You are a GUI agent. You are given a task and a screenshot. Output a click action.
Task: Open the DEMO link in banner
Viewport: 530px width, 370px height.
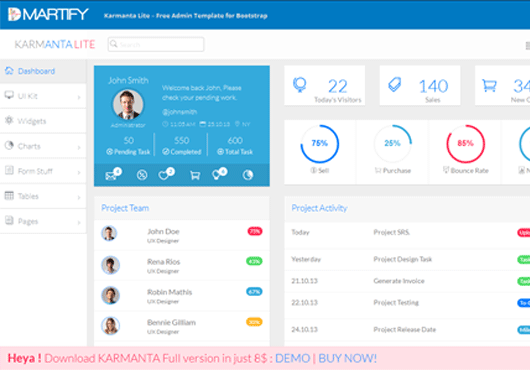pos(292,358)
